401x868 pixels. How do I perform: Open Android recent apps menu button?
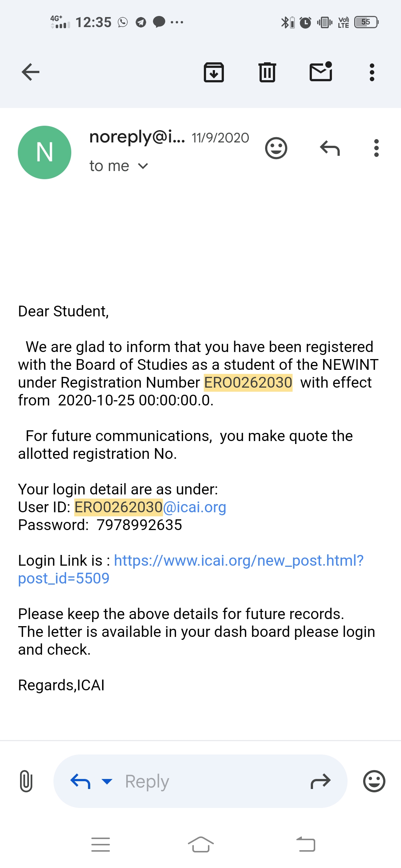click(x=101, y=845)
